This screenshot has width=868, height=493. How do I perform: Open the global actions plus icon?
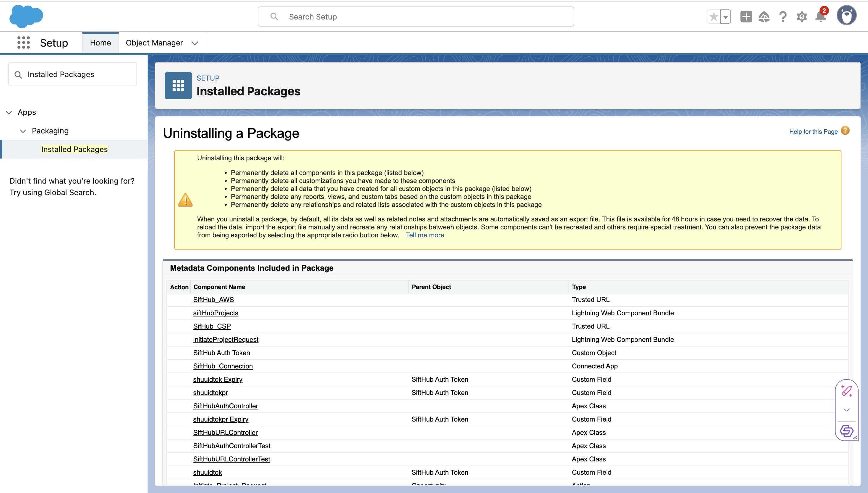tap(746, 17)
